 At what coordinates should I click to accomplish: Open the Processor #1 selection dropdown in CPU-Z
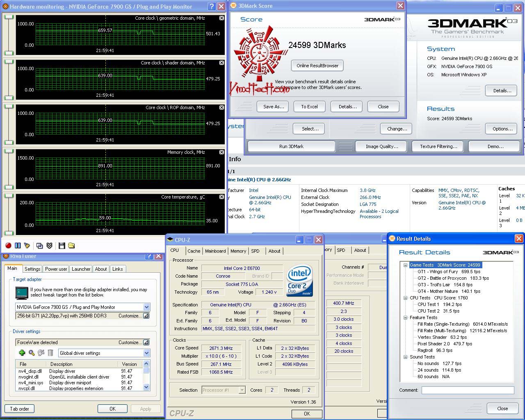pyautogui.click(x=242, y=390)
